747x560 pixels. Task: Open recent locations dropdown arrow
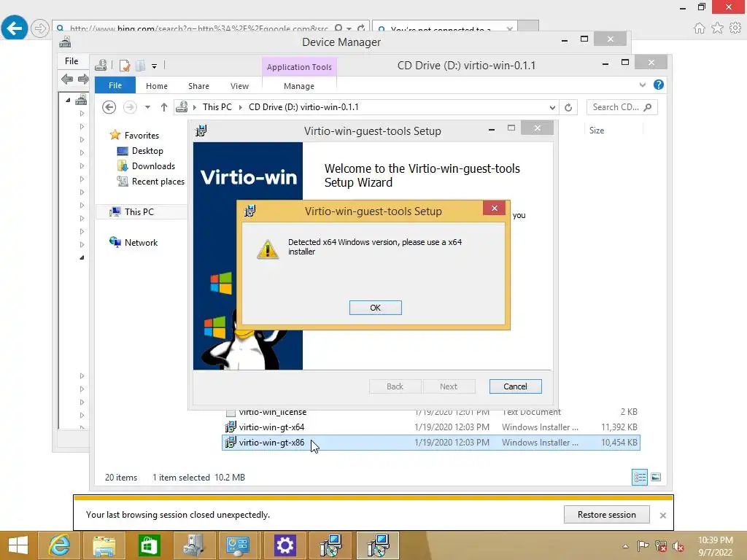147,107
